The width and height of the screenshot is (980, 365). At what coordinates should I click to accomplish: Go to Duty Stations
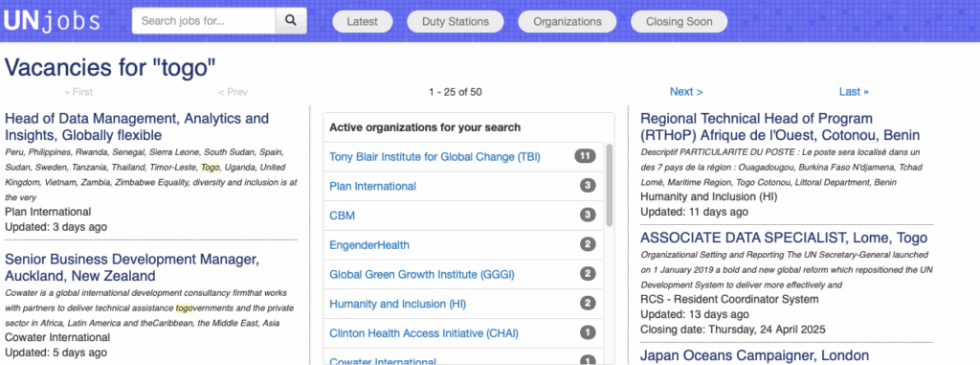tap(455, 21)
